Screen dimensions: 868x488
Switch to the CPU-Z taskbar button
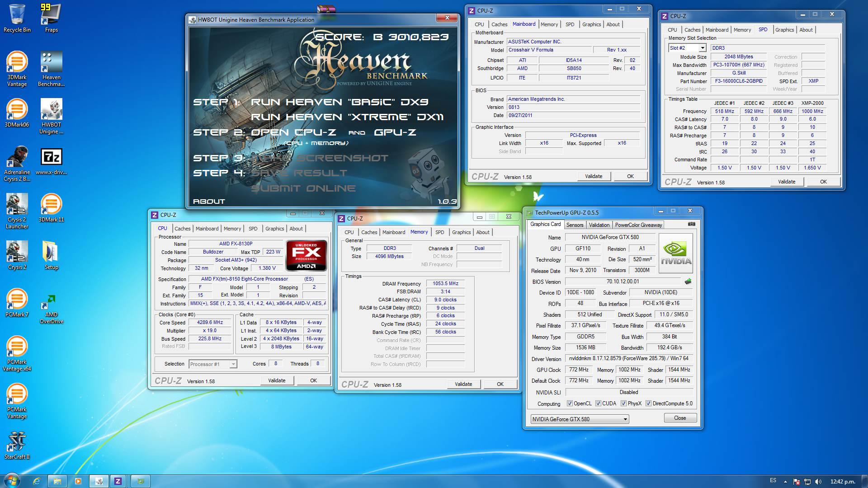pyautogui.click(x=118, y=481)
